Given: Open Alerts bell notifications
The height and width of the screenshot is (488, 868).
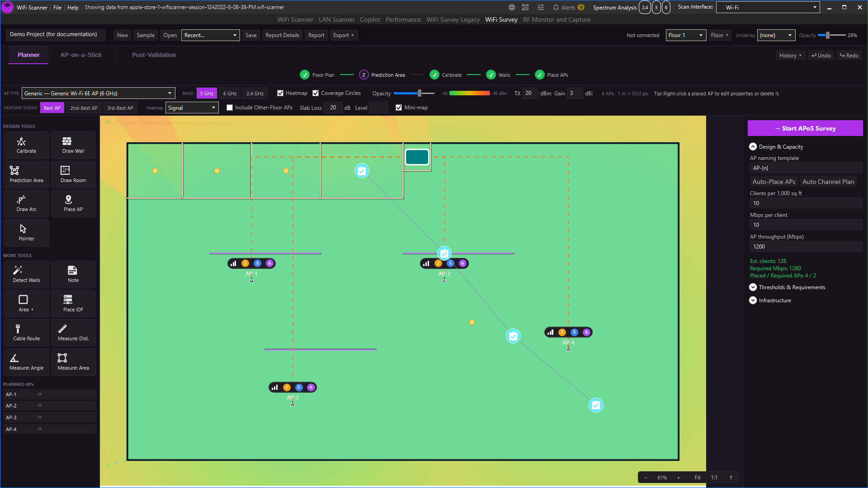Looking at the screenshot, I should point(568,7).
